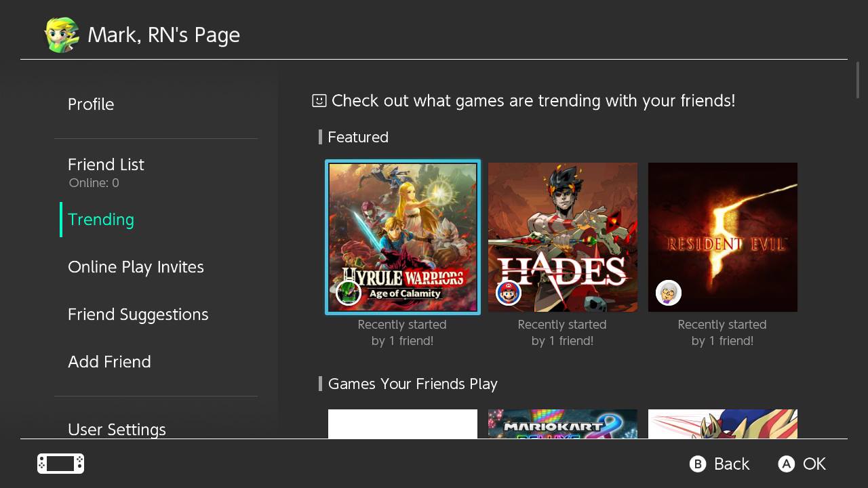Click the Back label
The width and height of the screenshot is (868, 488).
(x=732, y=464)
